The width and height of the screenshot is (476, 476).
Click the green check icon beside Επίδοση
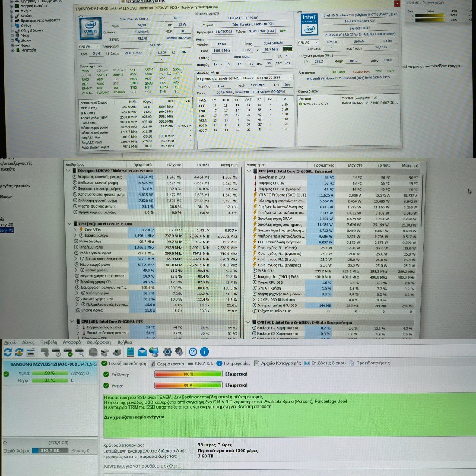[x=106, y=374]
